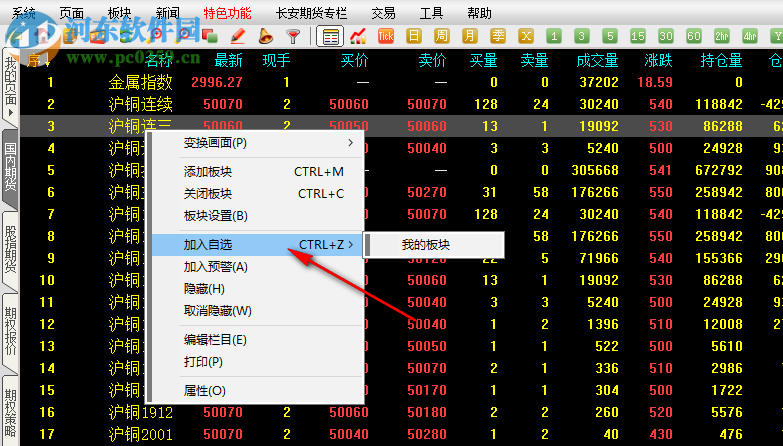Select the Tick chart period
This screenshot has width=783, height=446.
(x=386, y=36)
